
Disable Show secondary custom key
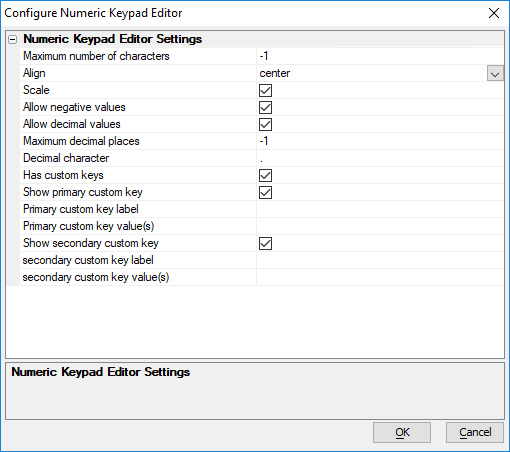[265, 243]
